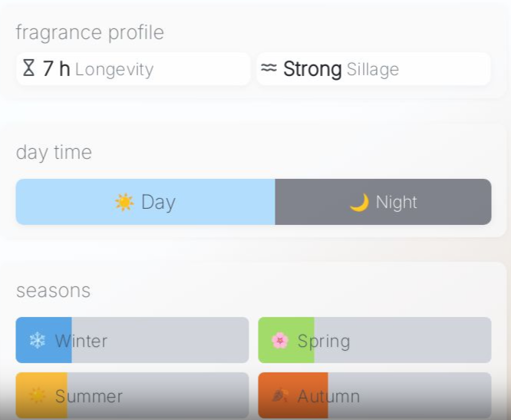The image size is (511, 420).
Task: Click the Winter snowflake icon
Action: tap(37, 340)
